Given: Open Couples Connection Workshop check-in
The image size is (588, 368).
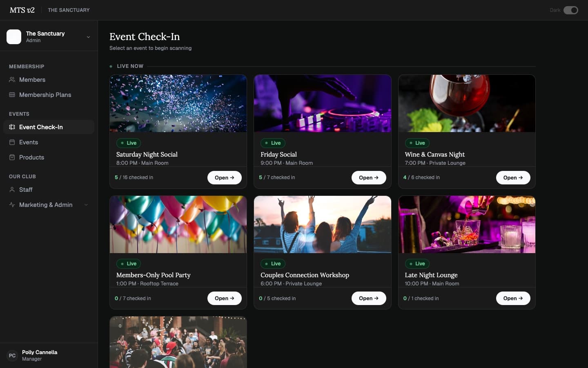Looking at the screenshot, I should pyautogui.click(x=369, y=298).
